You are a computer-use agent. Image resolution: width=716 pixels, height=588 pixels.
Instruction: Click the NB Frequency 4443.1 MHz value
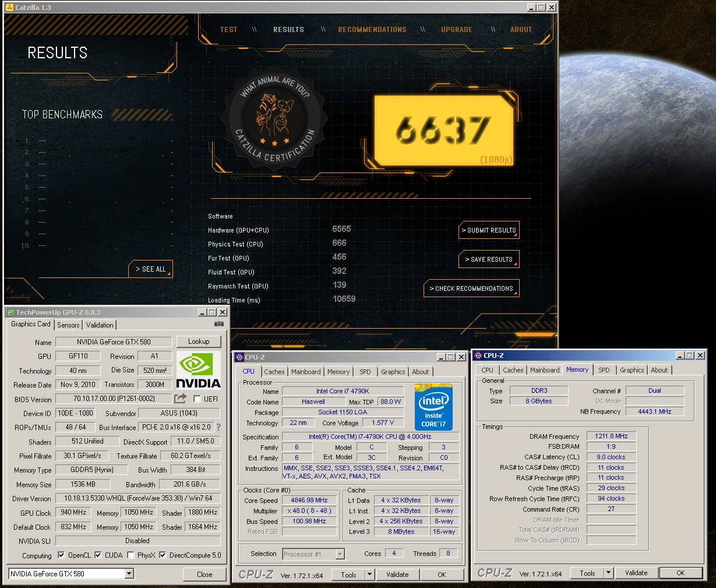[655, 411]
